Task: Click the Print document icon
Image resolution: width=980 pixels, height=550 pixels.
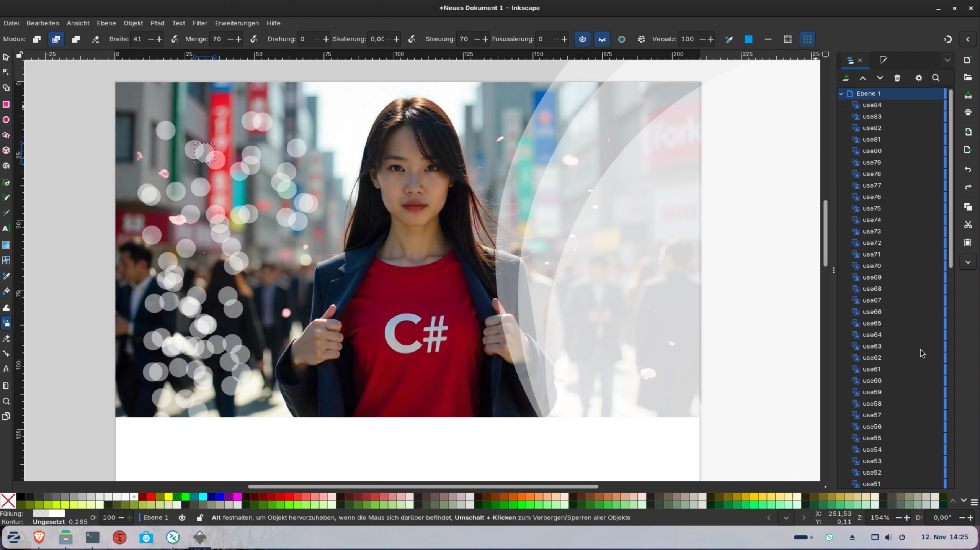Action: pyautogui.click(x=968, y=112)
